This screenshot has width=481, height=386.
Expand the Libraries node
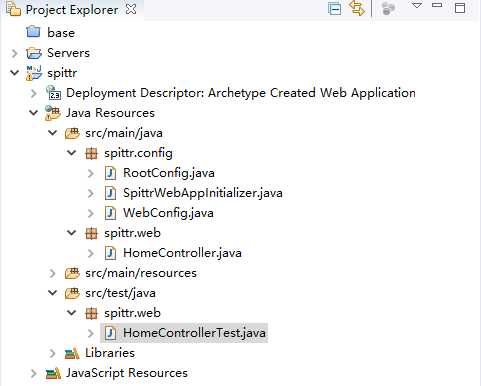[x=53, y=353]
